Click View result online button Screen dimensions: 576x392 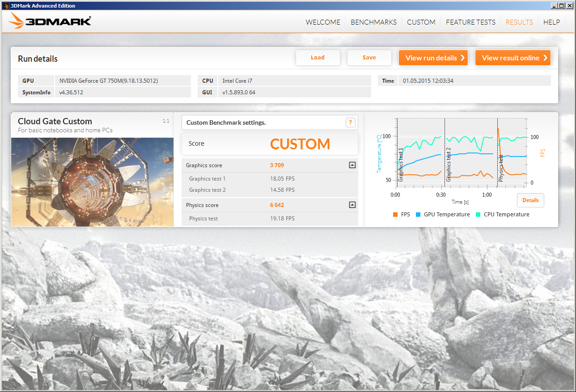pyautogui.click(x=512, y=58)
